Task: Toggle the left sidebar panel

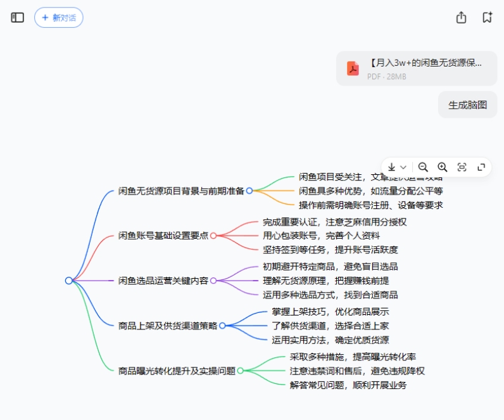Action: click(18, 18)
